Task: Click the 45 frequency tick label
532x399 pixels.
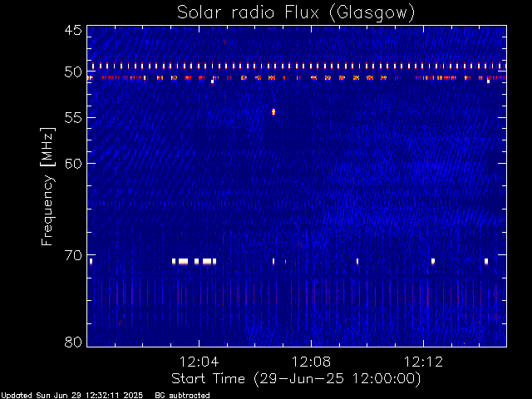Action: (73, 31)
